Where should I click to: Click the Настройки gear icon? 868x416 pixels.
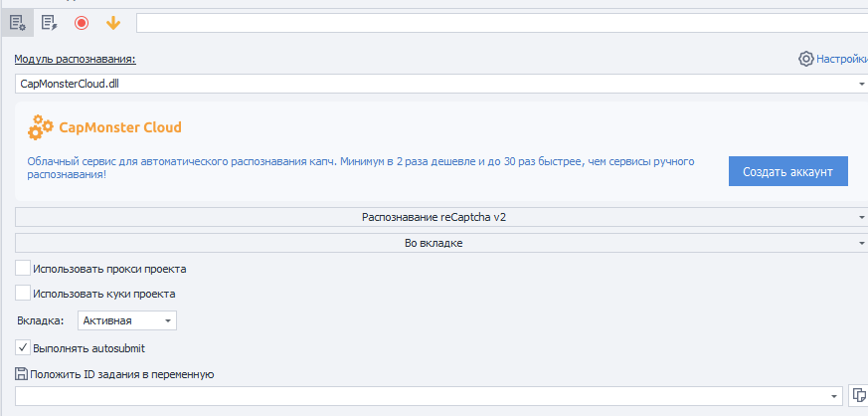[805, 59]
